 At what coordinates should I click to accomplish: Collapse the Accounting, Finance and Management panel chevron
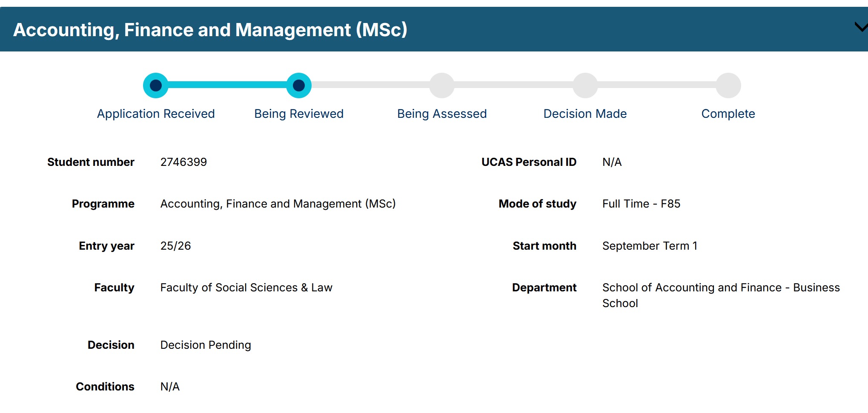coord(861,28)
